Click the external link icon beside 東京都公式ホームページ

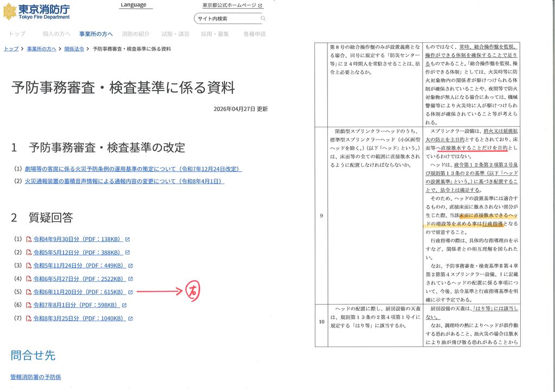pyautogui.click(x=260, y=5)
